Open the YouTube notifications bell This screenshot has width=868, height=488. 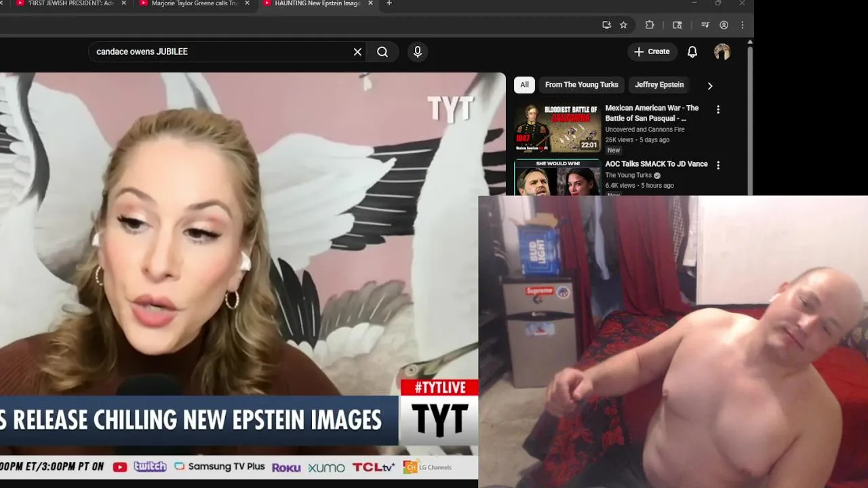tap(692, 52)
